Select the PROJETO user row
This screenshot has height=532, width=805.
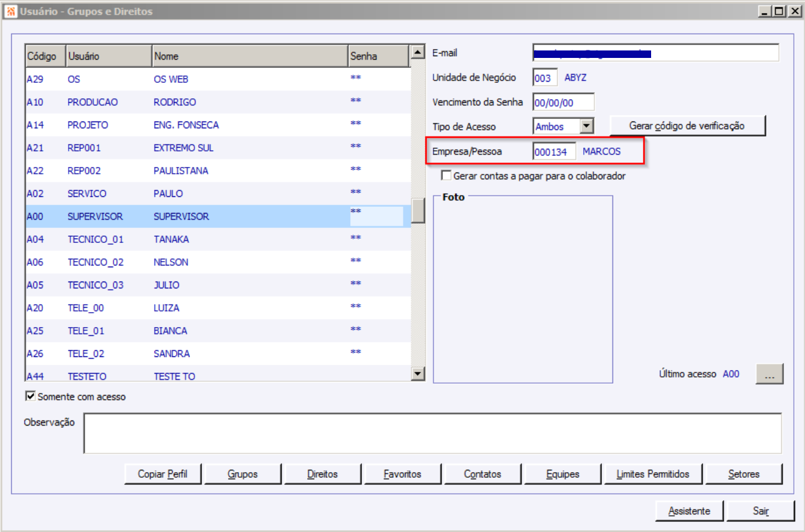[x=218, y=125]
